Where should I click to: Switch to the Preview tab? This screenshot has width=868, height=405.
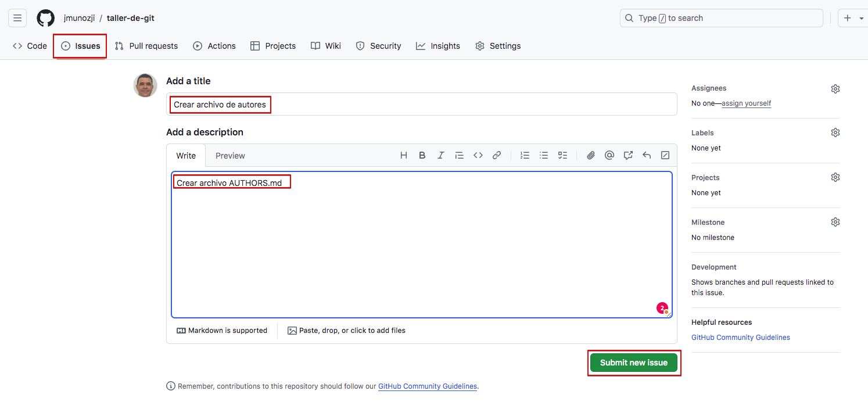pos(230,156)
